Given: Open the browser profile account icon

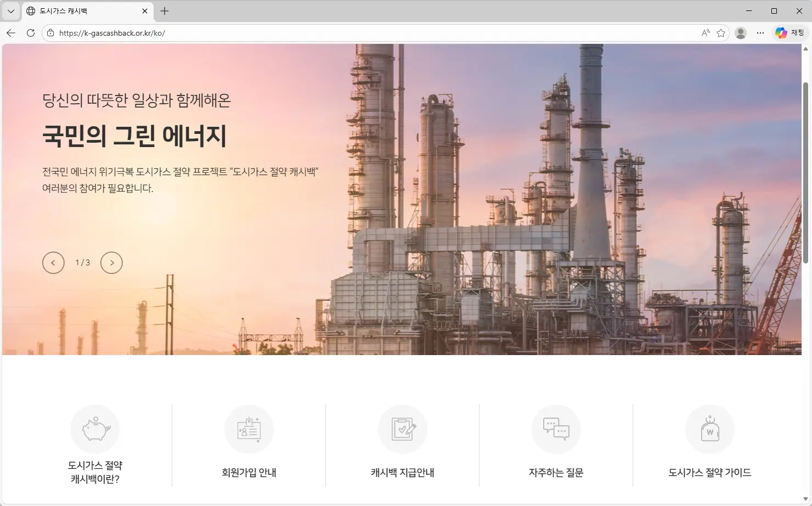Looking at the screenshot, I should click(740, 32).
